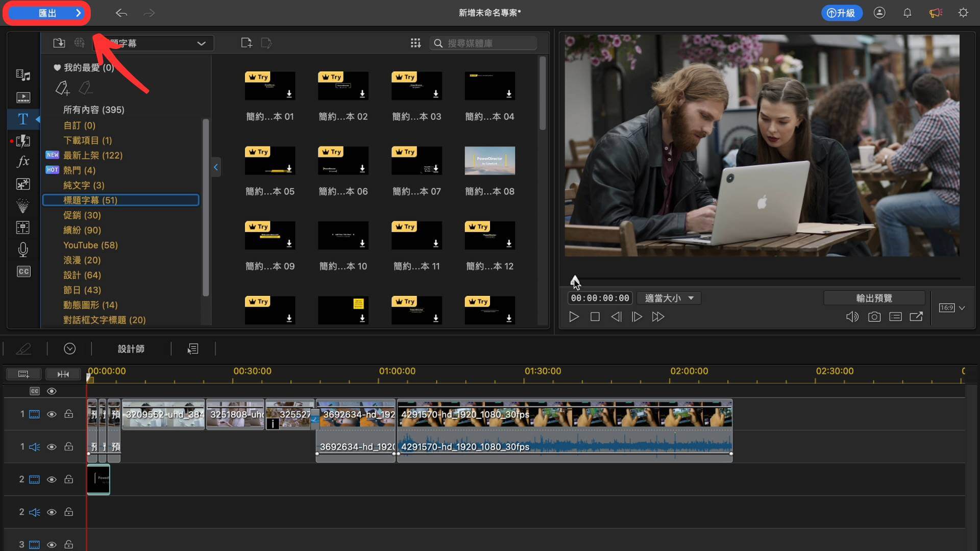The width and height of the screenshot is (980, 551).
Task: Take a snapshot with the camera icon
Action: (874, 317)
